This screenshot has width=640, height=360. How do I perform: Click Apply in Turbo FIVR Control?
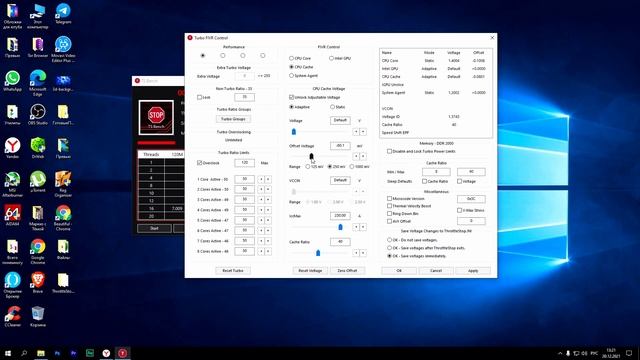[473, 271]
